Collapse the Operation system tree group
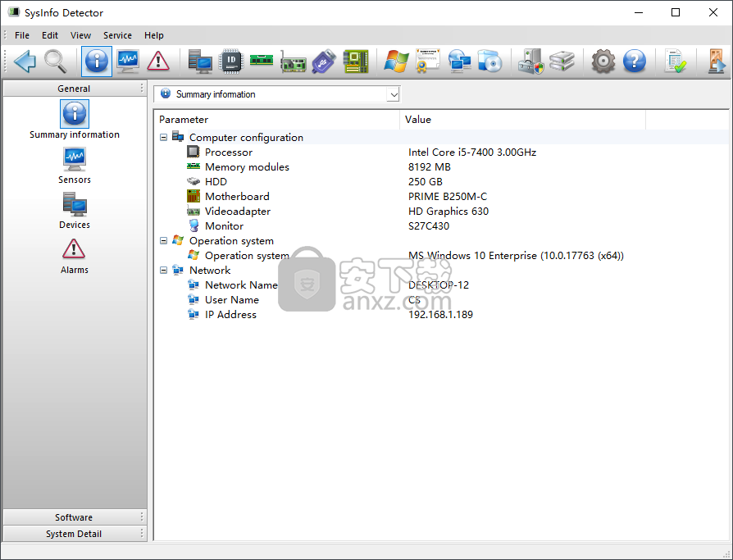This screenshot has height=560, width=733. coord(164,241)
